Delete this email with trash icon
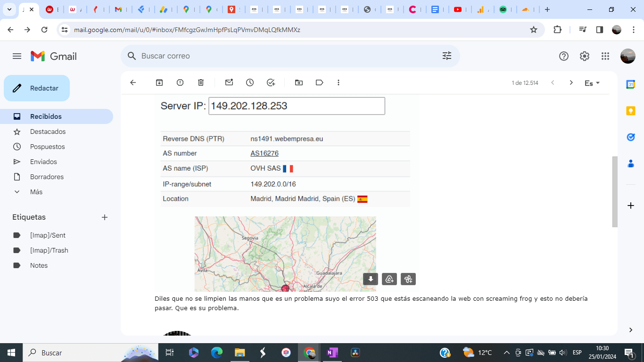 pyautogui.click(x=201, y=82)
